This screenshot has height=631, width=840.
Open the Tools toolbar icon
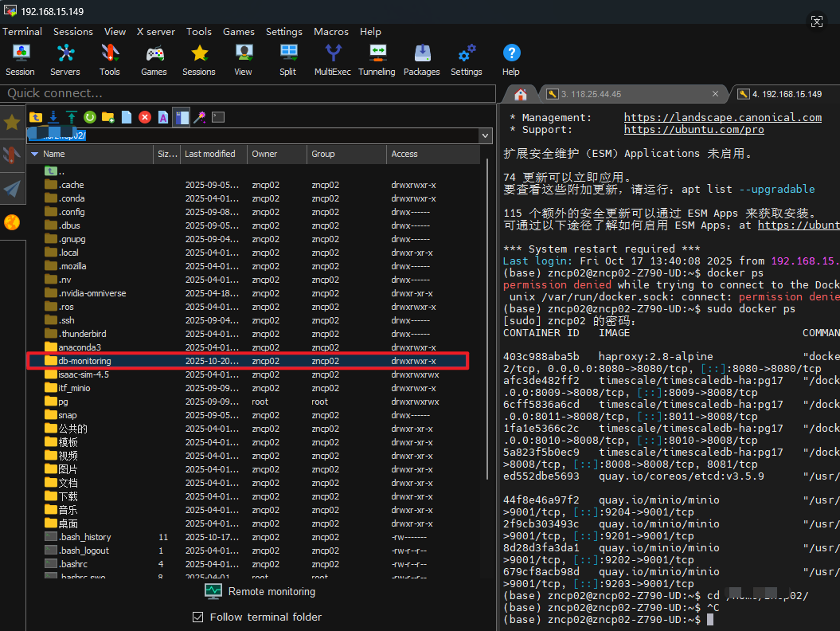[110, 60]
